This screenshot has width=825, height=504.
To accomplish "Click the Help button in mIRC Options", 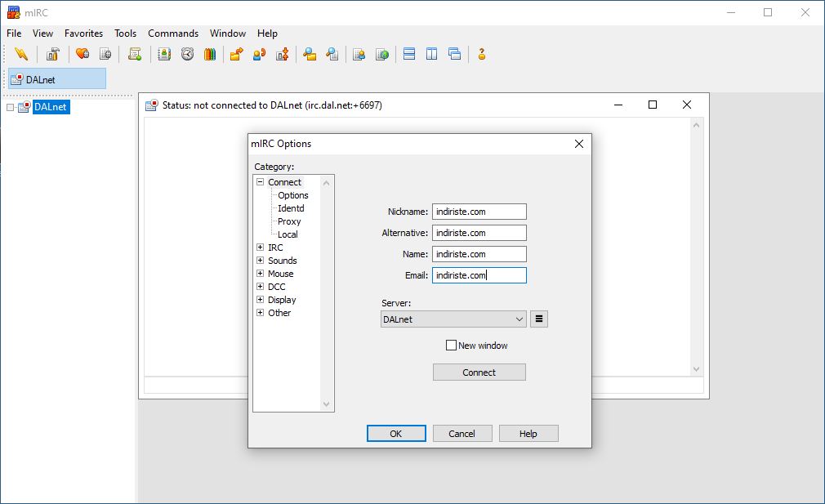I will (528, 434).
